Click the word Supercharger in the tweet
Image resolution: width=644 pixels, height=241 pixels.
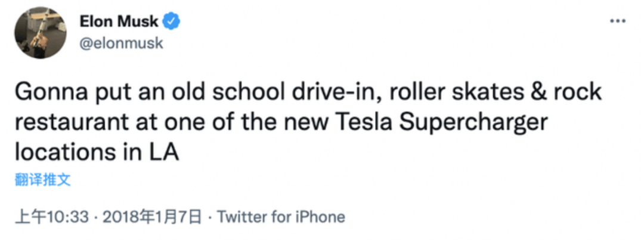click(x=475, y=123)
